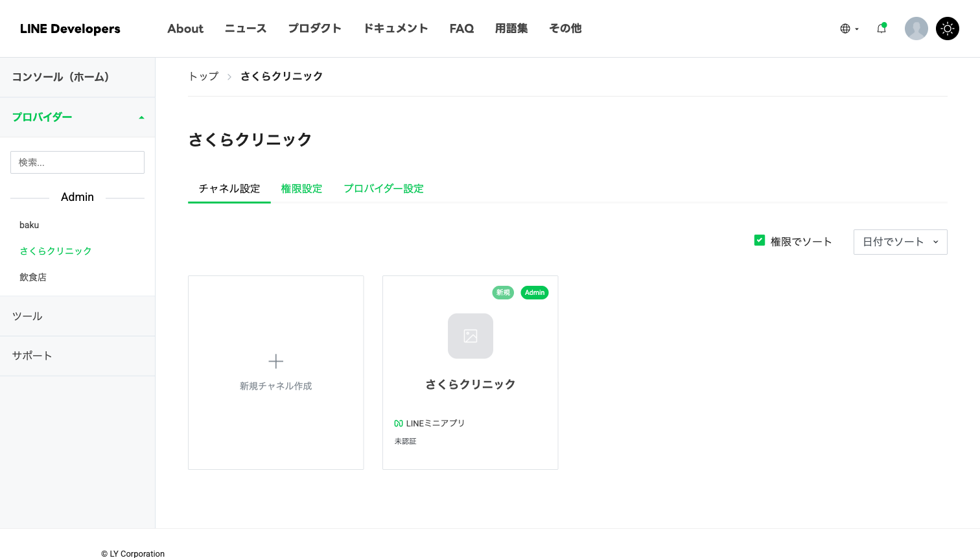Open the user profile avatar
Screen dimensions: 980x558
[x=916, y=29]
